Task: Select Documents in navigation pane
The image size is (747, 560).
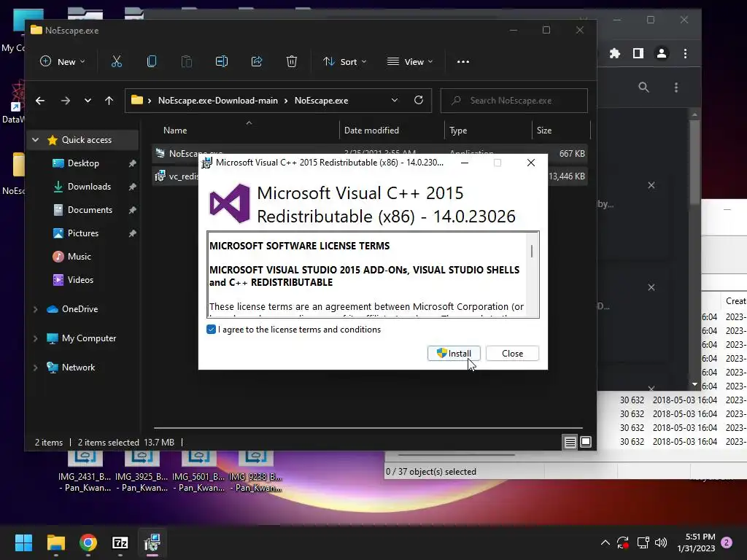Action: point(90,210)
